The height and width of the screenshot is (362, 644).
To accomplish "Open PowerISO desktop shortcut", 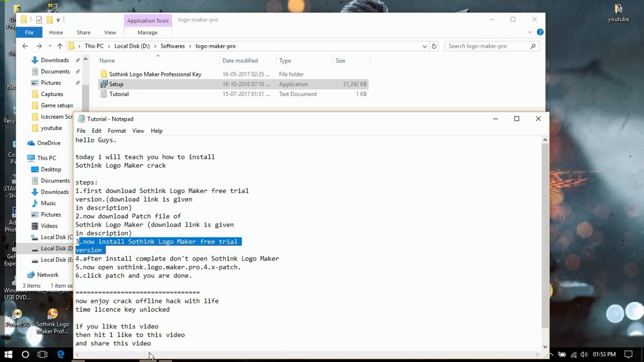I will point(18,318).
